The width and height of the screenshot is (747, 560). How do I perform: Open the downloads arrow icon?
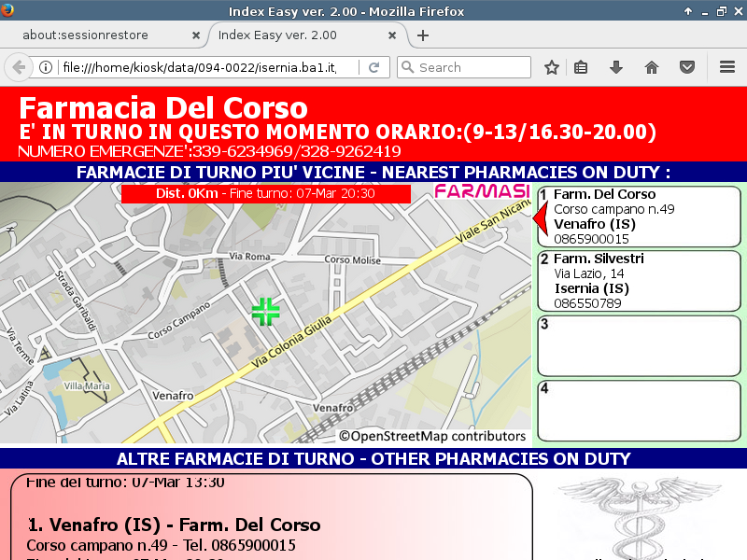(616, 67)
